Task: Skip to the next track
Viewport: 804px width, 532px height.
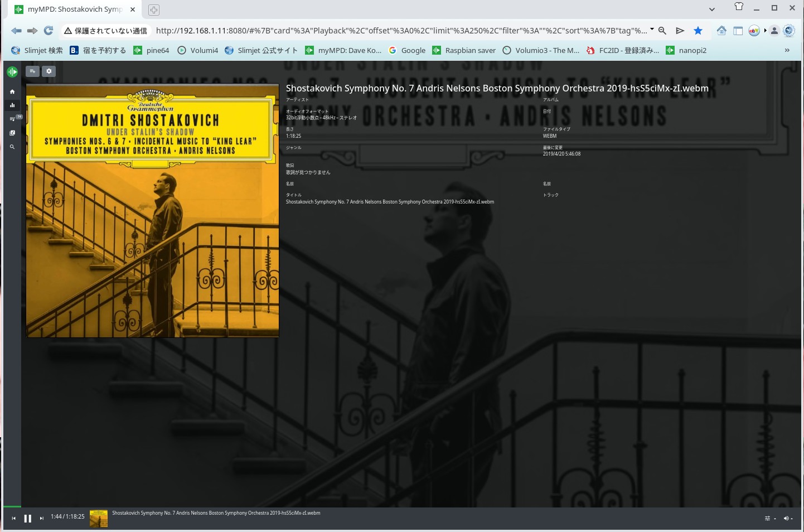Action: click(x=42, y=519)
